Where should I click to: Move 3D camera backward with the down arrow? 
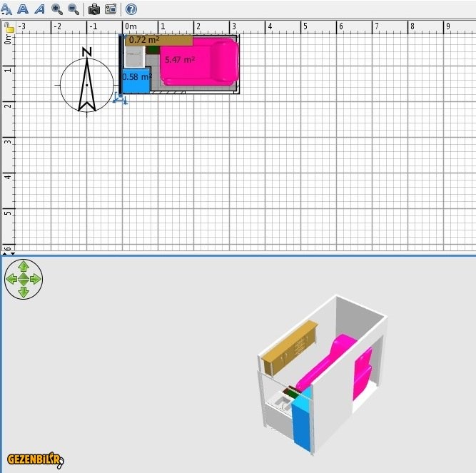[24, 291]
